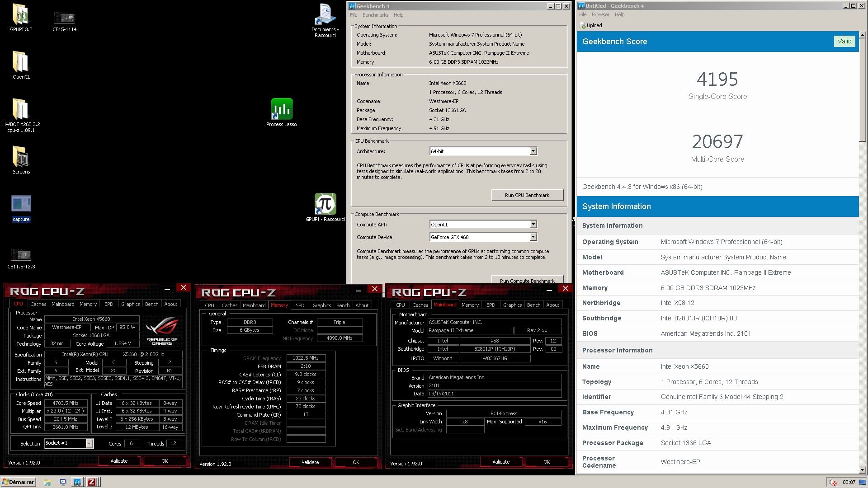Image resolution: width=868 pixels, height=488 pixels.
Task: Open the CB11.5-12.3 desktop icon
Action: 21,258
